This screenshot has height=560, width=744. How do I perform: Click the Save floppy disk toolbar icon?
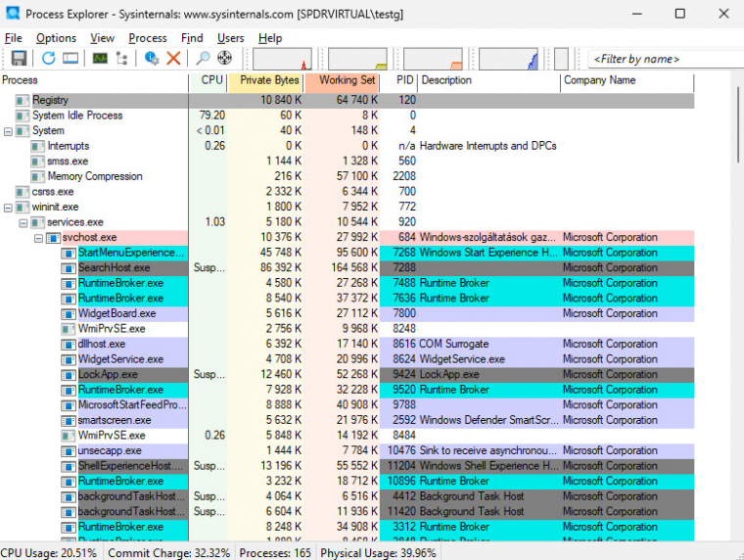[19, 59]
